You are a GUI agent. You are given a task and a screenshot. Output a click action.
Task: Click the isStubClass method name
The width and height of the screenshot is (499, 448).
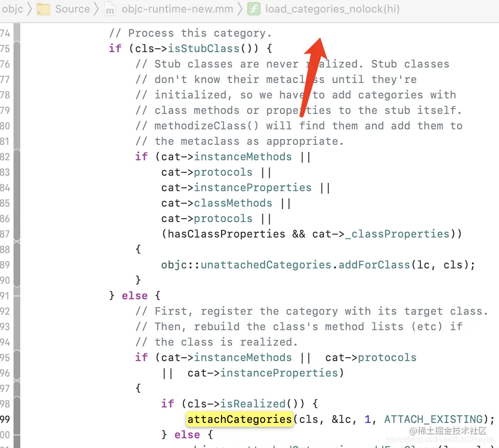point(204,48)
